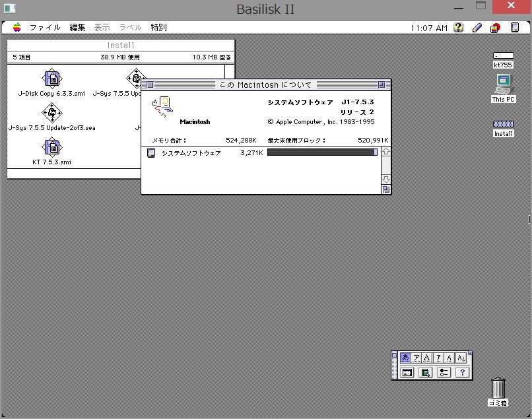Click the 3,271K memory size value

pos(251,152)
